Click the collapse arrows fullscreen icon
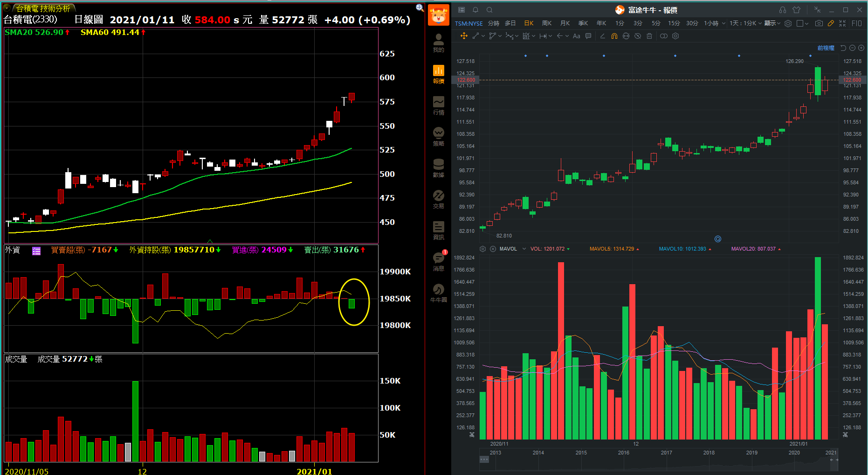Viewport: 868px width, 475px height. [x=842, y=23]
